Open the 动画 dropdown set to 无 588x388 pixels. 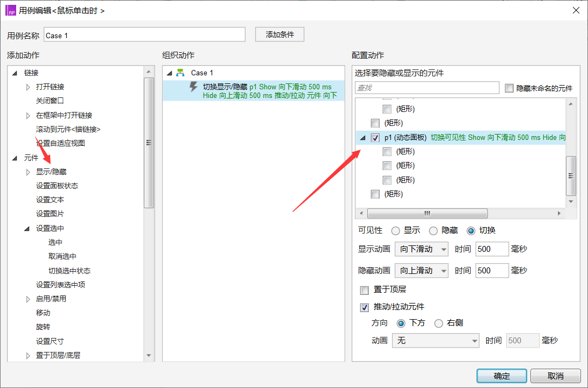[x=436, y=341]
